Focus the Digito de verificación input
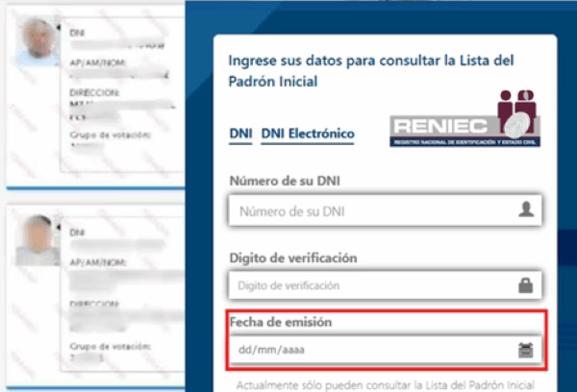 pyautogui.click(x=370, y=285)
